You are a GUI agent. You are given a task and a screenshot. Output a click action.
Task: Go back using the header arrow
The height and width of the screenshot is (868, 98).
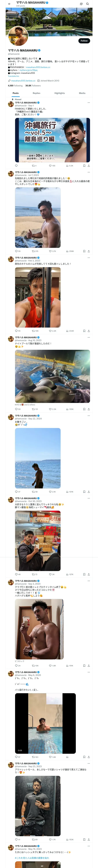coord(9,4)
